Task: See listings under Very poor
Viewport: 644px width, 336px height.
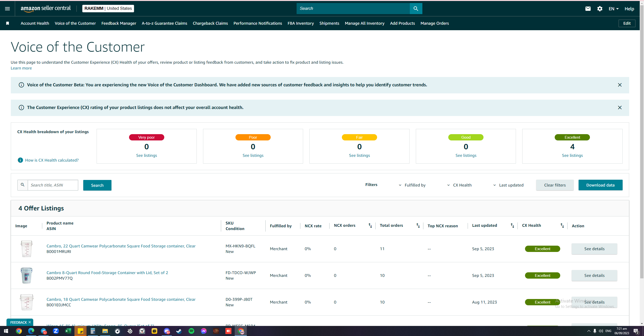Action: (147, 156)
